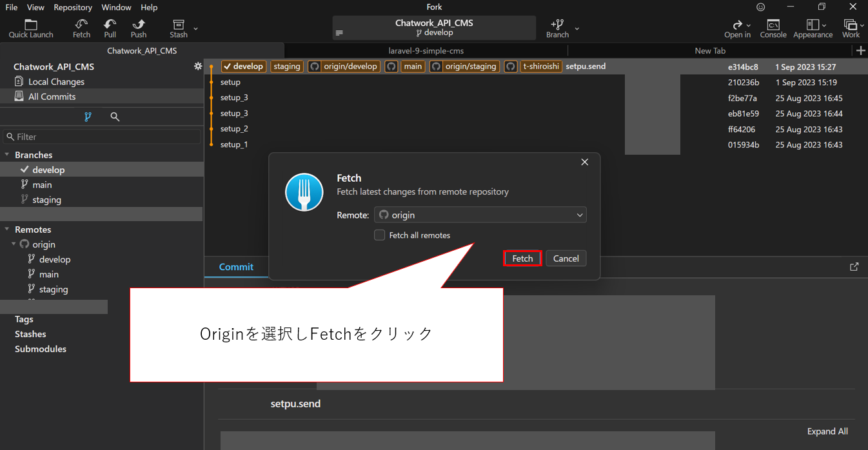Viewport: 868px width, 450px height.
Task: Click the t-shiroishi label on commit
Action: tap(542, 66)
